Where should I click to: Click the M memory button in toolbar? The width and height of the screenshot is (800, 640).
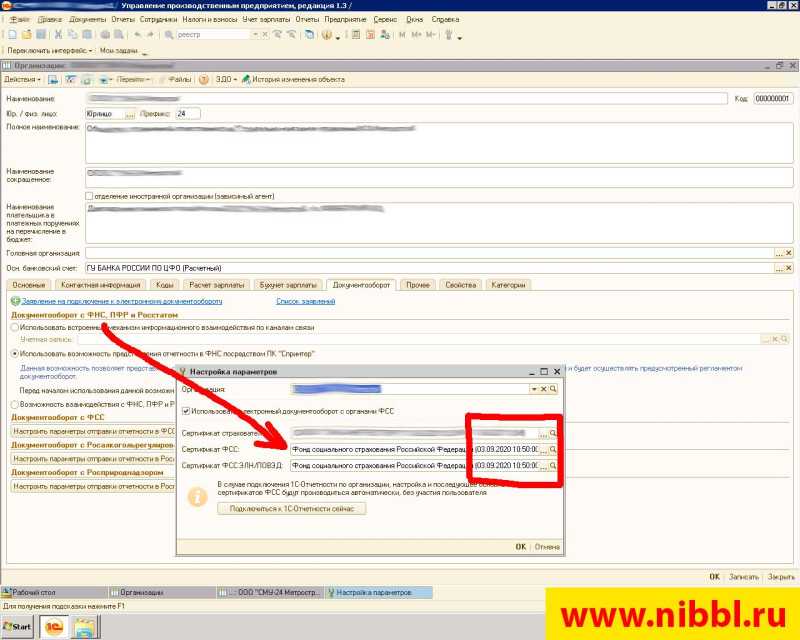[x=402, y=35]
